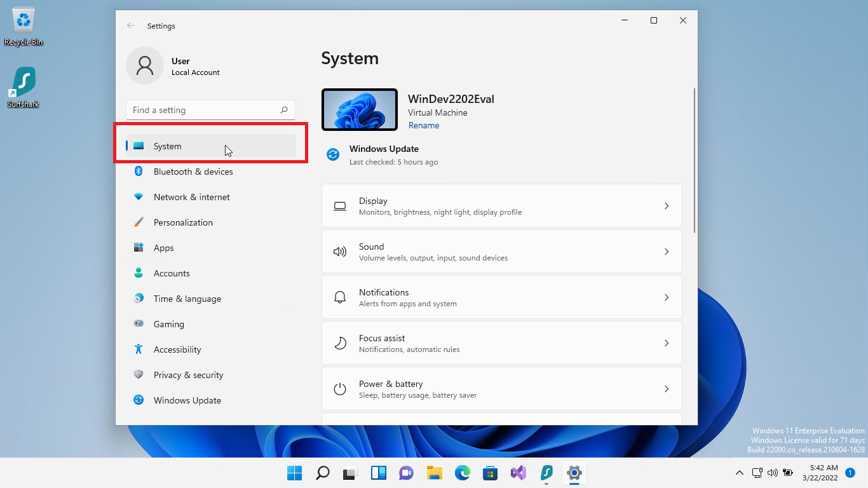
Task: Click the Apps grid icon in sidebar
Action: pos(139,248)
